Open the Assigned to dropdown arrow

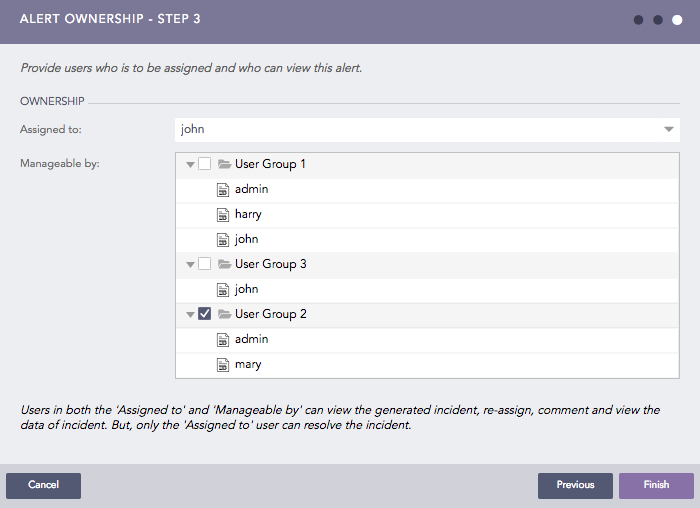tap(668, 129)
